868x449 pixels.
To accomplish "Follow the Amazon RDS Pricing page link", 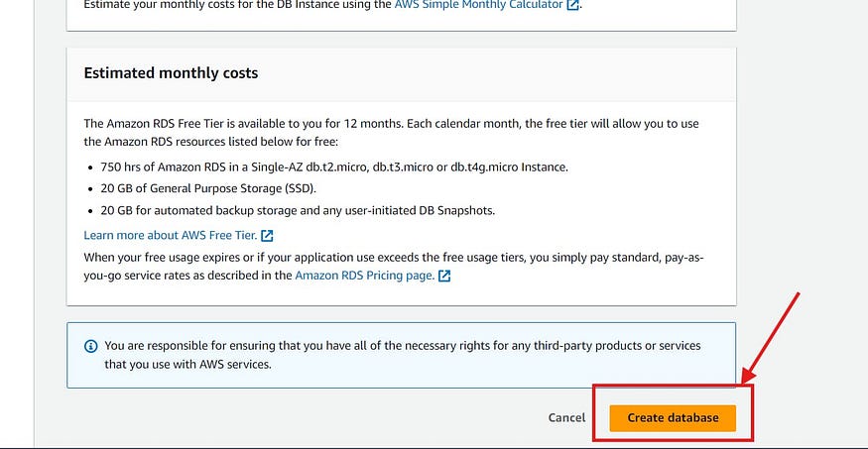I will click(365, 275).
